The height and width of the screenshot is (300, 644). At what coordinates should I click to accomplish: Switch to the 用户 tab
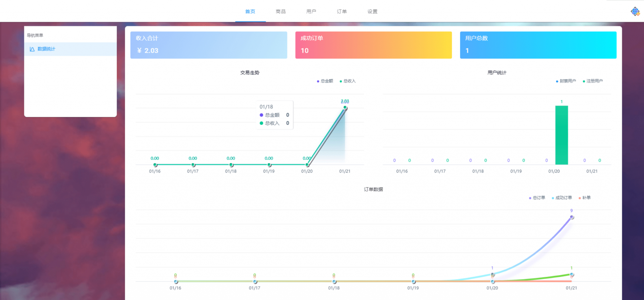click(311, 12)
